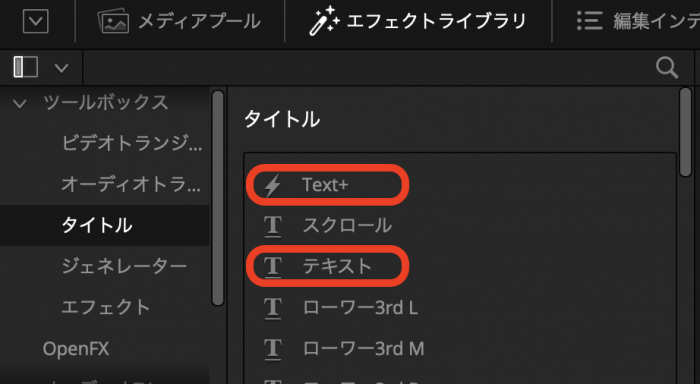Select the OpenFX category

pos(76,349)
